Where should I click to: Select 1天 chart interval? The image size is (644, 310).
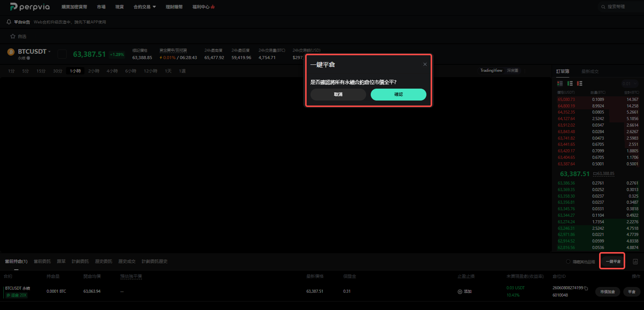click(x=168, y=71)
